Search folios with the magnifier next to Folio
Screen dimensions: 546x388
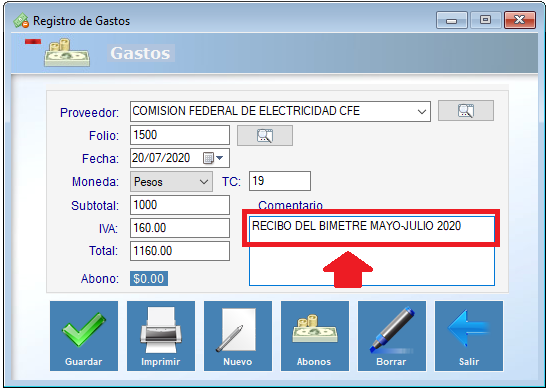[x=265, y=135]
